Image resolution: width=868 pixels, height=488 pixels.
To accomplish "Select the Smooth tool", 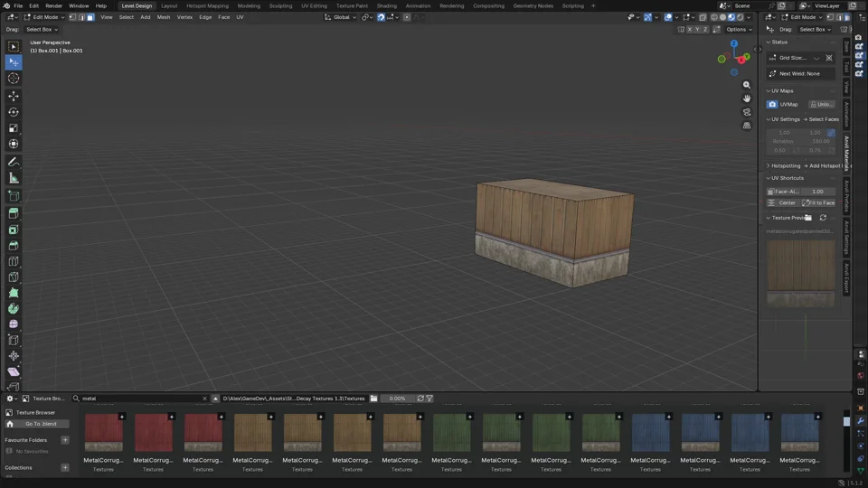I will [x=14, y=324].
